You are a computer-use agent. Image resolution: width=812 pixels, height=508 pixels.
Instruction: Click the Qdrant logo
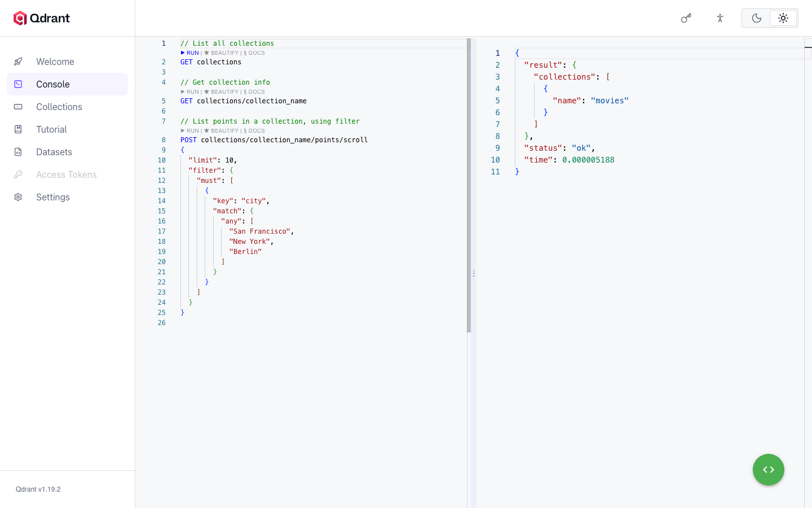42,18
